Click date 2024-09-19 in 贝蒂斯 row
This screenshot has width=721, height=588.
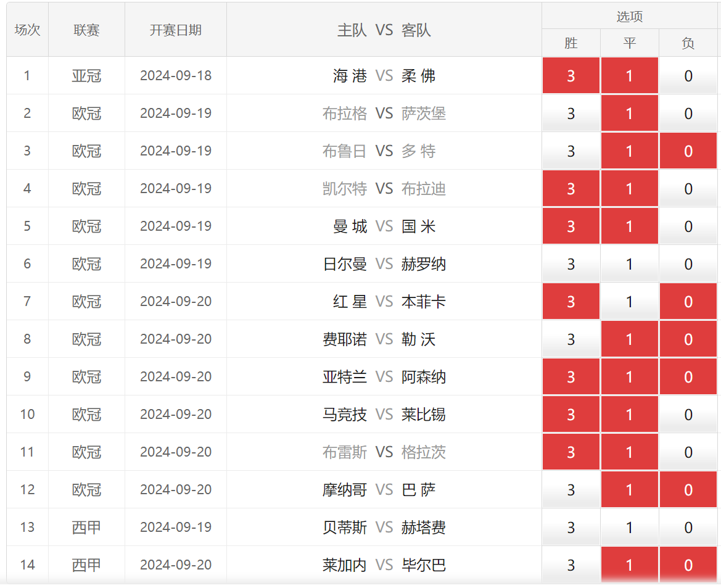pyautogui.click(x=176, y=528)
